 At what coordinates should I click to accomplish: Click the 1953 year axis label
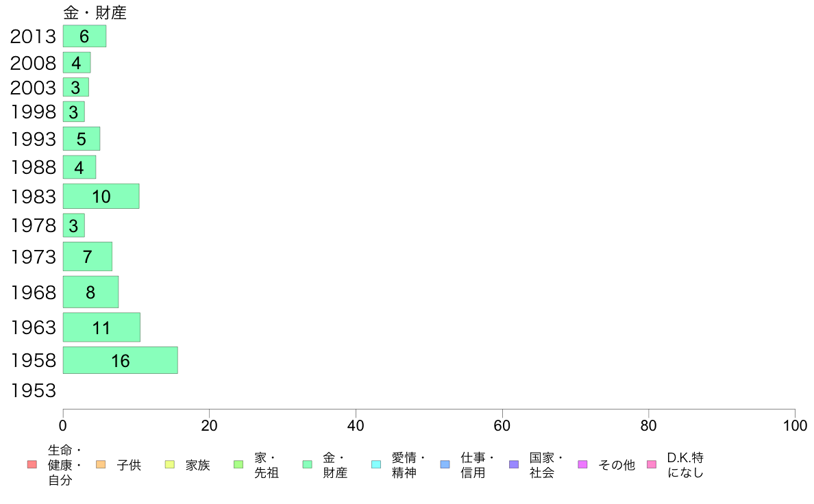33,391
